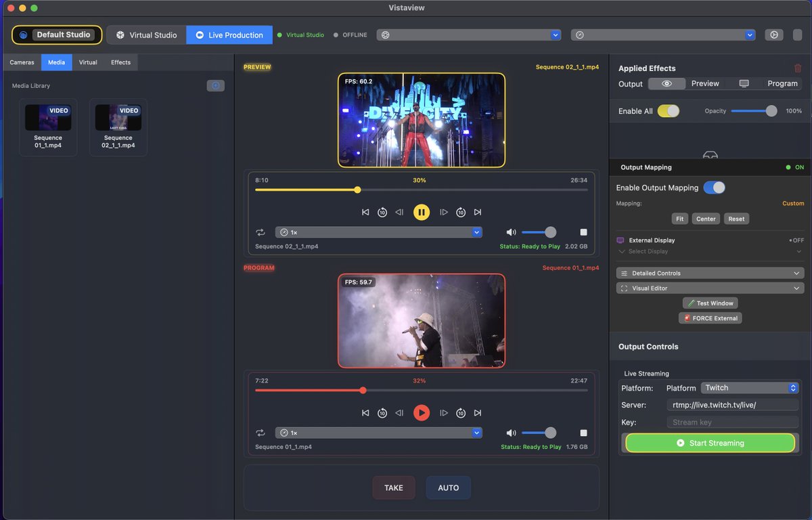Screen dimensions: 812x520
Task: Click the FORCE External button
Action: tap(710, 318)
